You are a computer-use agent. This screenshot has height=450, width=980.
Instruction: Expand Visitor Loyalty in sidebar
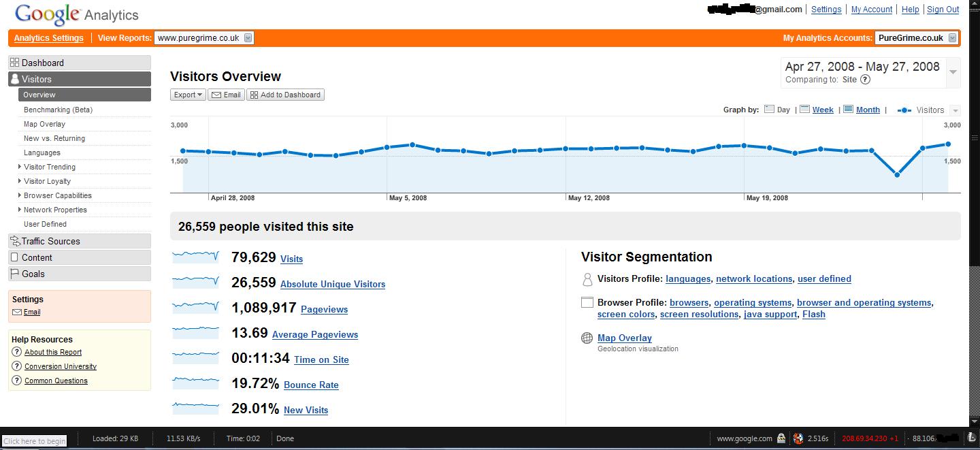(x=20, y=181)
